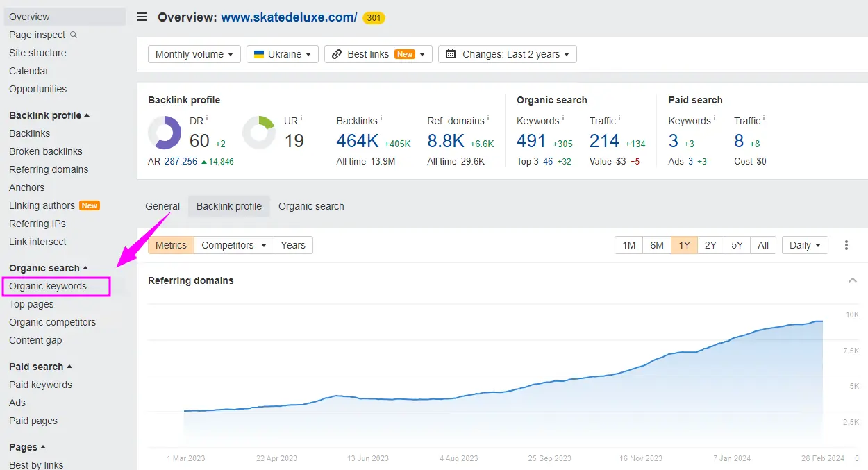This screenshot has height=470, width=868.
Task: Click the link icon on Best links
Action: click(x=338, y=53)
